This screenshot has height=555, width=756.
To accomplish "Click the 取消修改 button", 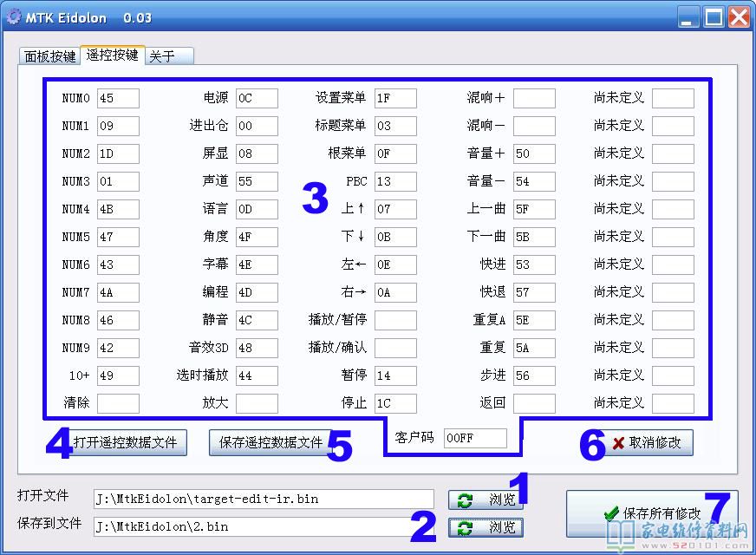I will click(x=646, y=442).
